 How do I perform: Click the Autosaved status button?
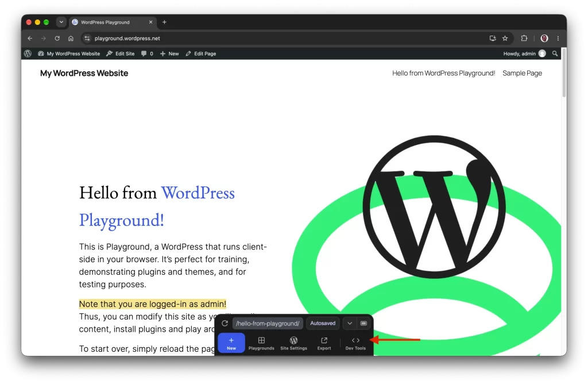click(x=323, y=323)
